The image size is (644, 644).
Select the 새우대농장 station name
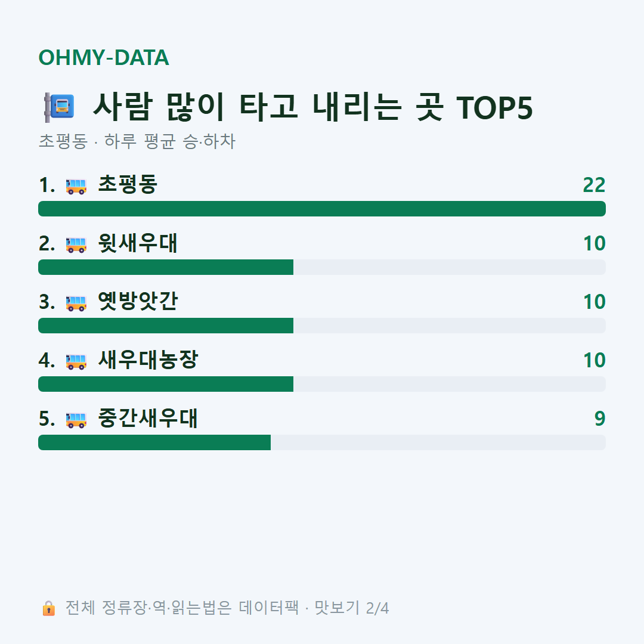(x=148, y=360)
